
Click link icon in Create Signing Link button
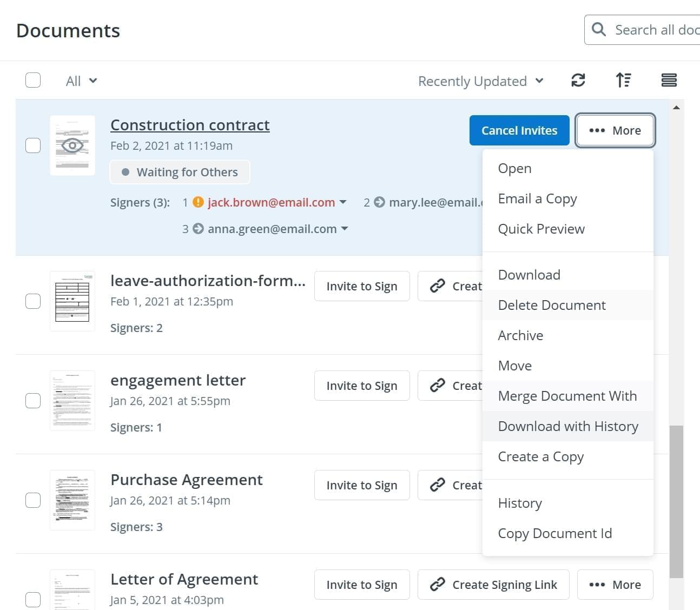(437, 585)
